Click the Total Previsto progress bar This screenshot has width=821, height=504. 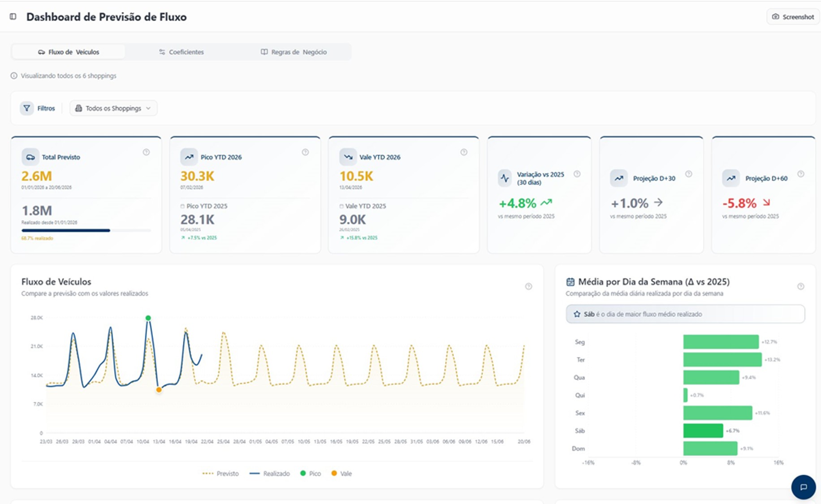tap(86, 230)
